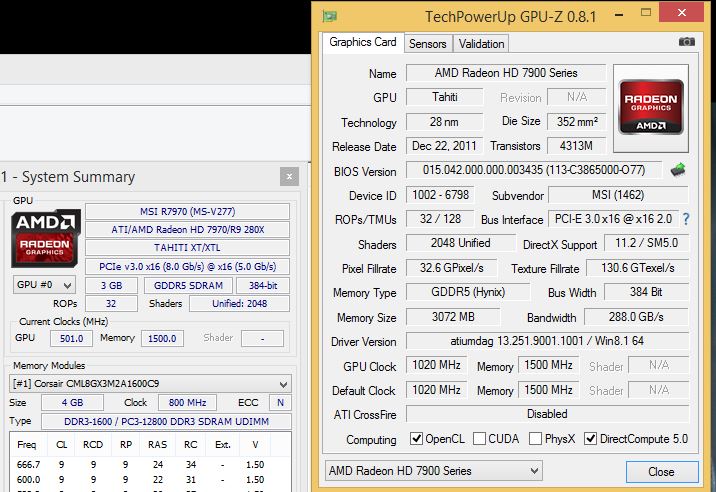The image size is (716, 492).
Task: Click the GDDR5 SDRAM field
Action: coord(188,286)
